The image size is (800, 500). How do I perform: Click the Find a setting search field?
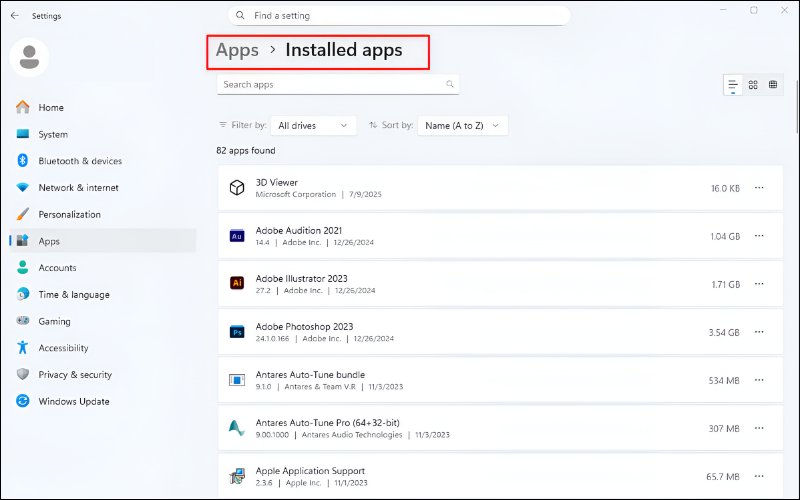399,15
